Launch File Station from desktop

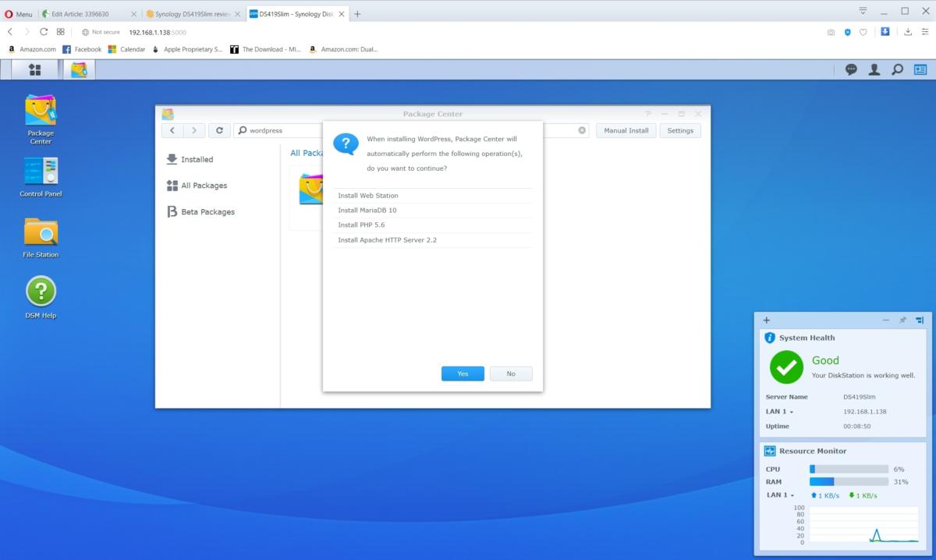tap(41, 238)
